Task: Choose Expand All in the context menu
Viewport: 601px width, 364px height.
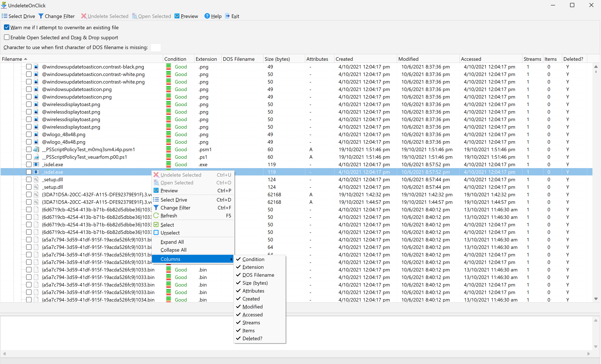Action: 172,242
